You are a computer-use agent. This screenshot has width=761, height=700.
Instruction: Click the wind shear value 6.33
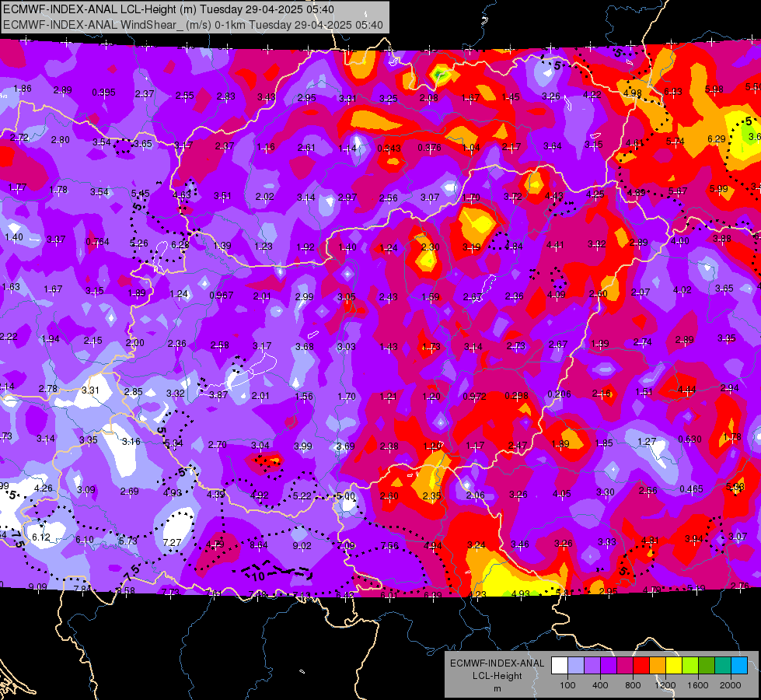(673, 91)
